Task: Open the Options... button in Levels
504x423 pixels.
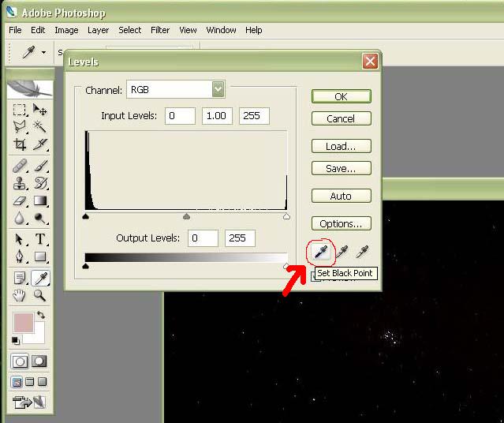Action: pos(341,223)
